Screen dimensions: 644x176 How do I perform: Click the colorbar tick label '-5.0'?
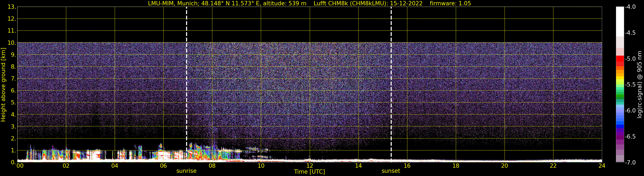point(630,59)
